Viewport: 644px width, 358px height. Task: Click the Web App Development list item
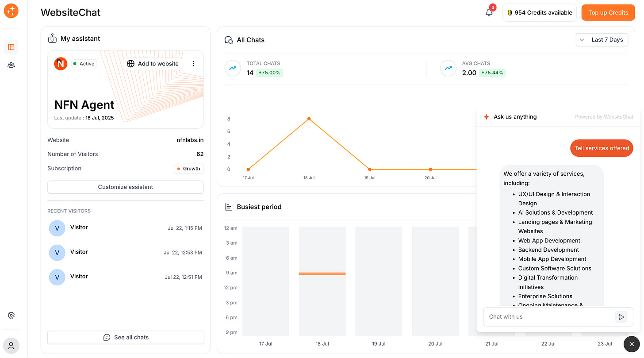point(549,241)
